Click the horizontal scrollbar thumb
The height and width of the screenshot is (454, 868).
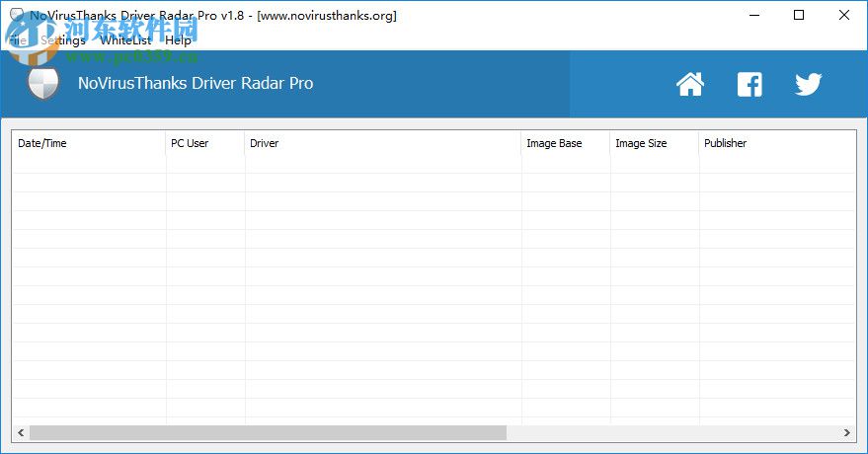(x=268, y=433)
